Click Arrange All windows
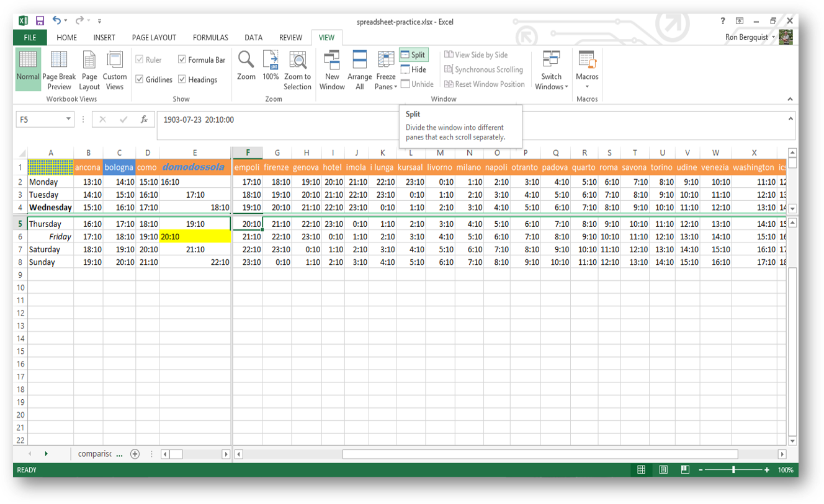Image resolution: width=824 pixels, height=504 pixels. 360,70
